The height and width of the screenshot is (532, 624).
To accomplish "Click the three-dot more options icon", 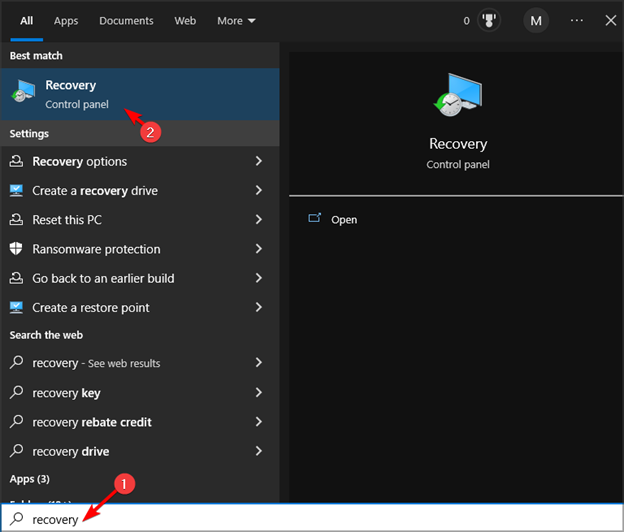I will click(x=577, y=21).
